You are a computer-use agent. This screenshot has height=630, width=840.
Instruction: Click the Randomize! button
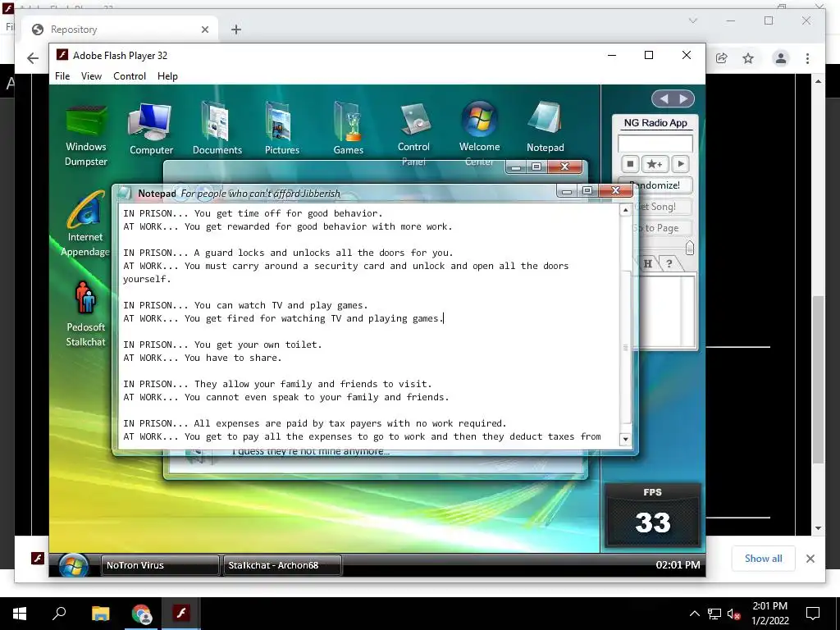660,185
